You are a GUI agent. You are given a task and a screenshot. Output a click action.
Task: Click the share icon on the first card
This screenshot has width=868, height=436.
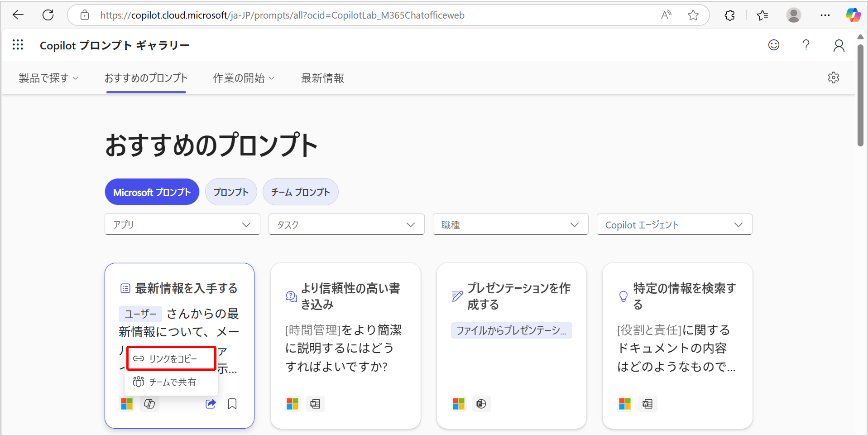point(211,404)
